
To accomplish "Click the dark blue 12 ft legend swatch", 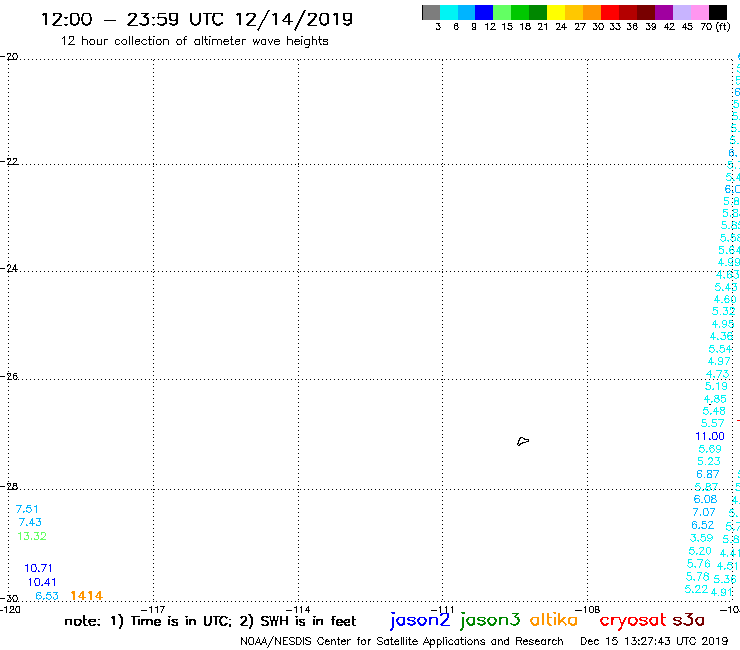I will (484, 12).
